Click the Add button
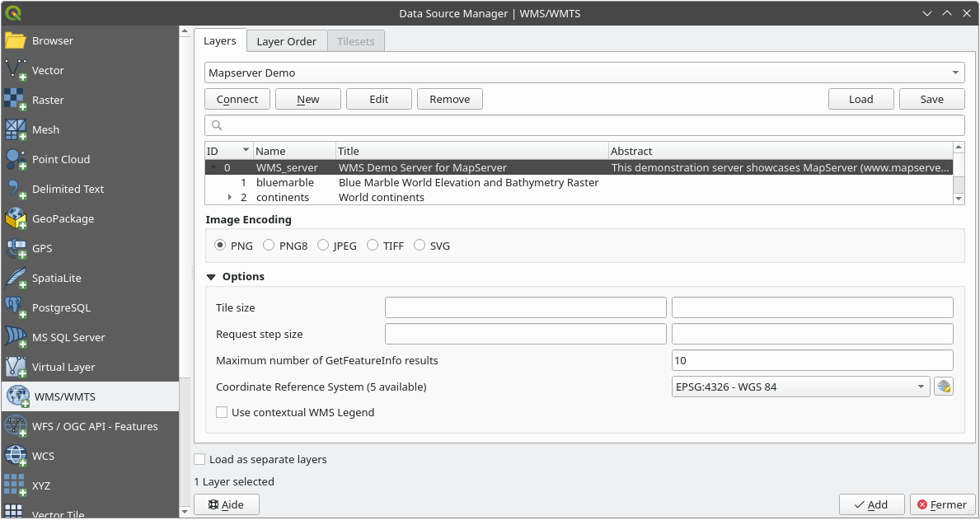980x525 pixels. click(871, 504)
